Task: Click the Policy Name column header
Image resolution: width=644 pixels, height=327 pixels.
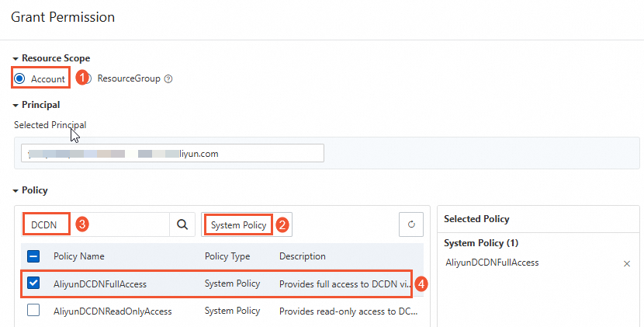Action: tap(79, 256)
